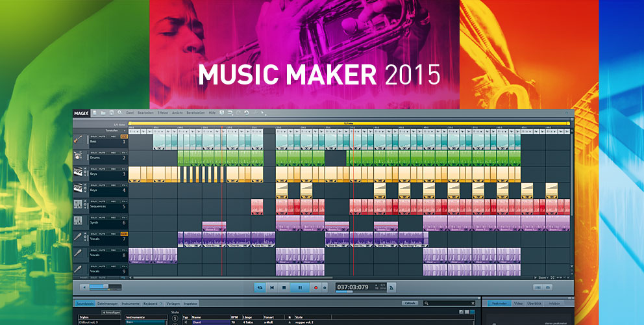Open the FX menu on the Drums track
644x325 pixels.
[x=125, y=153]
